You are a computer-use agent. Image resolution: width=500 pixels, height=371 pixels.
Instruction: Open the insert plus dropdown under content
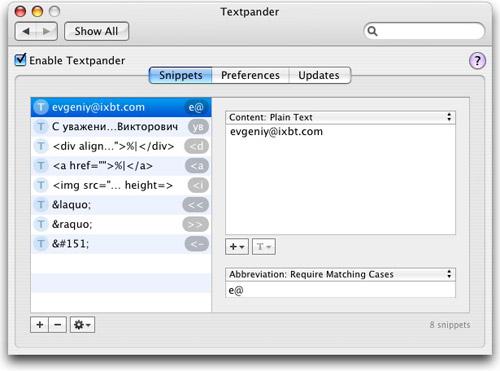[237, 247]
